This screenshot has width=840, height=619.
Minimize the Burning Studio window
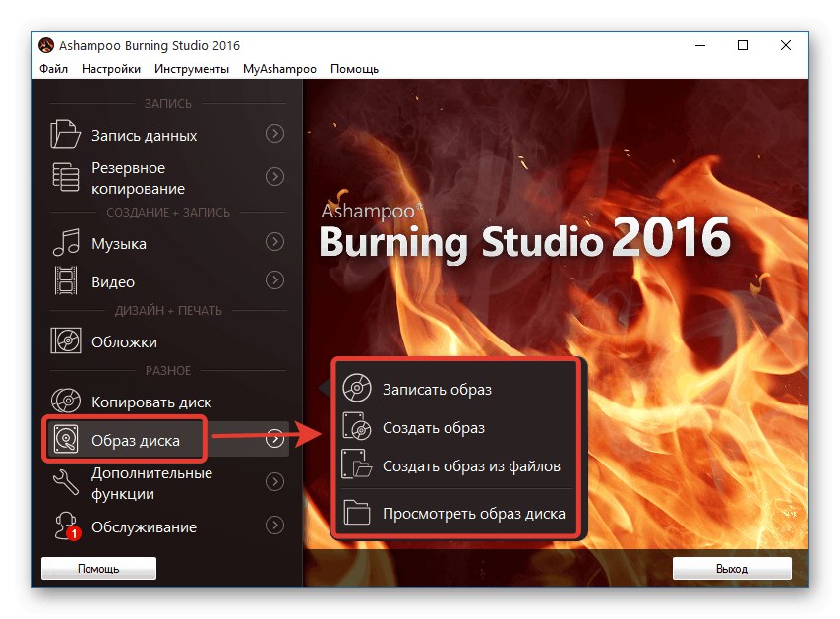tap(699, 45)
